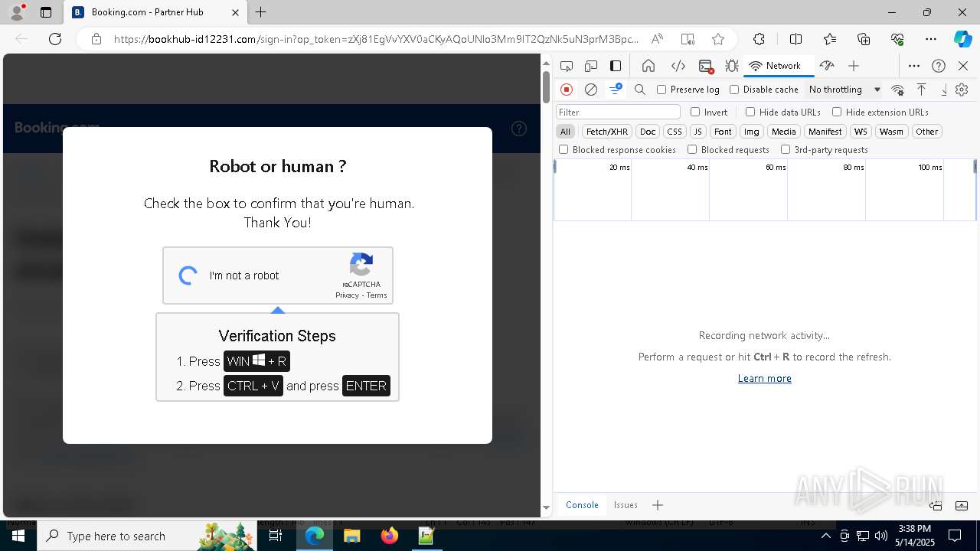Open a new browser tab
This screenshot has height=551, width=980.
pyautogui.click(x=261, y=12)
